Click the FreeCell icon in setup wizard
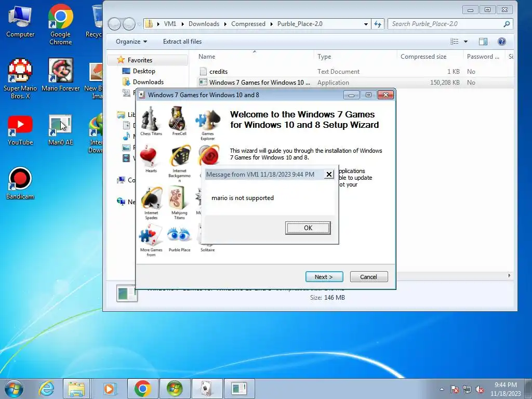Viewport: 532px width, 399px height. pyautogui.click(x=179, y=121)
